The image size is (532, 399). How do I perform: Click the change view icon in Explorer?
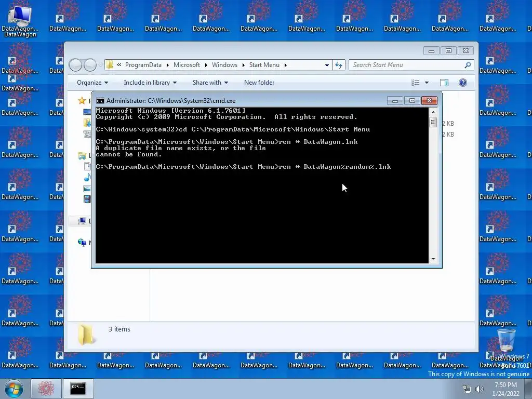[x=415, y=83]
